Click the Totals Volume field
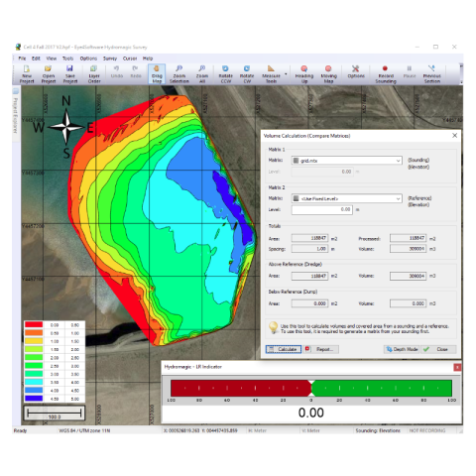Screen dimensions: 476x476 [408, 249]
